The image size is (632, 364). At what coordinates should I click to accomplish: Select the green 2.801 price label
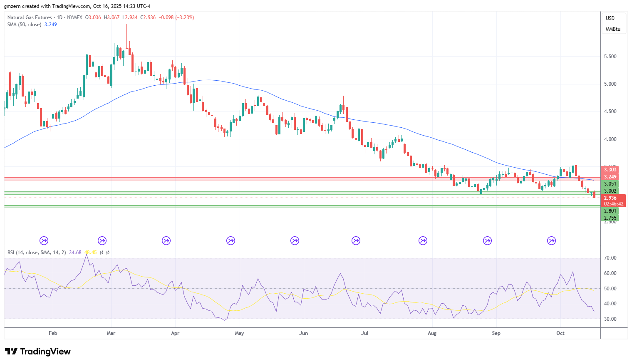(x=610, y=211)
